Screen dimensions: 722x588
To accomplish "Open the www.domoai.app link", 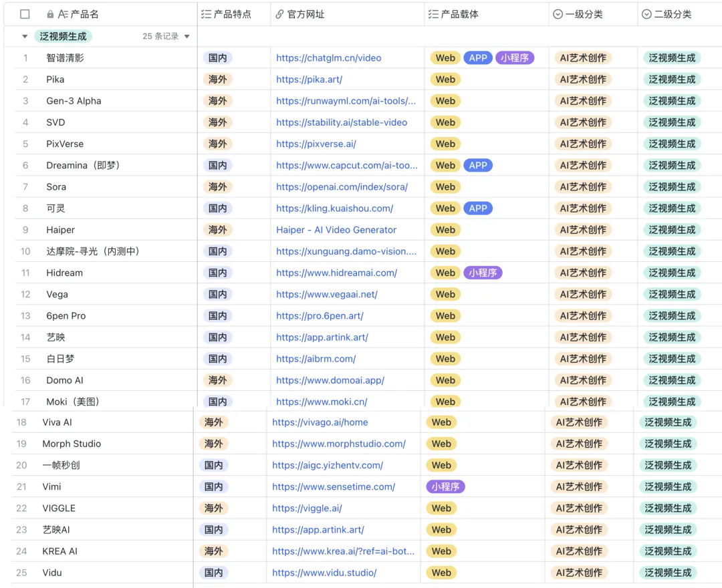I will point(330,380).
